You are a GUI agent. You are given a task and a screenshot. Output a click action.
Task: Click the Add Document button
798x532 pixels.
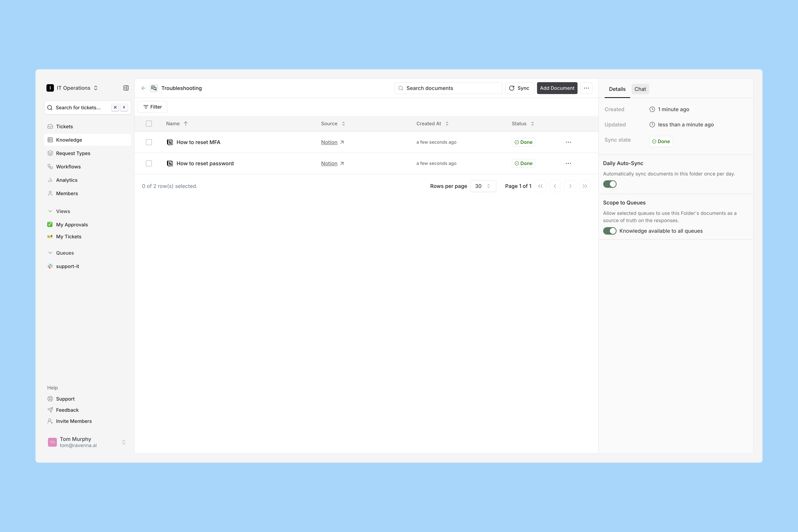557,88
